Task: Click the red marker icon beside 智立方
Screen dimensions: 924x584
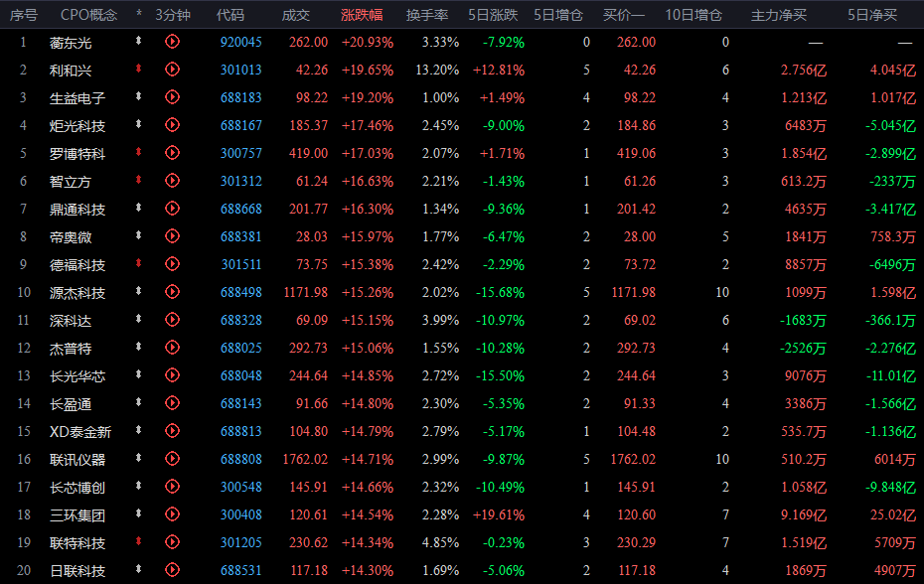Action: coord(138,180)
